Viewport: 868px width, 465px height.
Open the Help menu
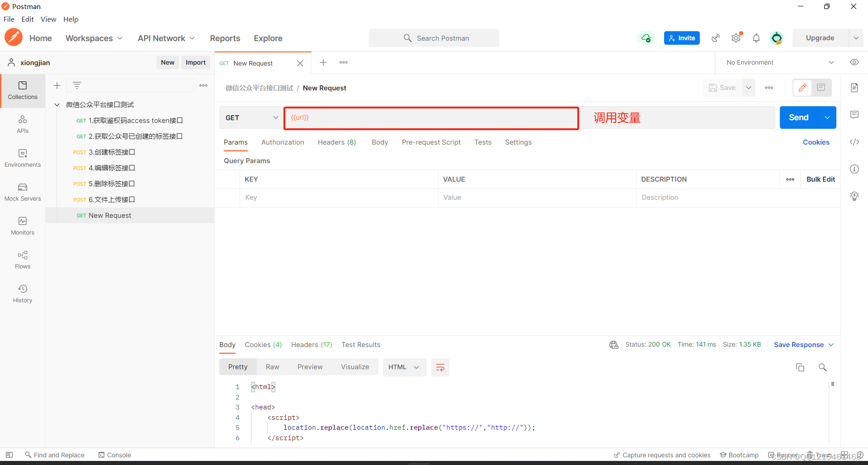(x=71, y=19)
